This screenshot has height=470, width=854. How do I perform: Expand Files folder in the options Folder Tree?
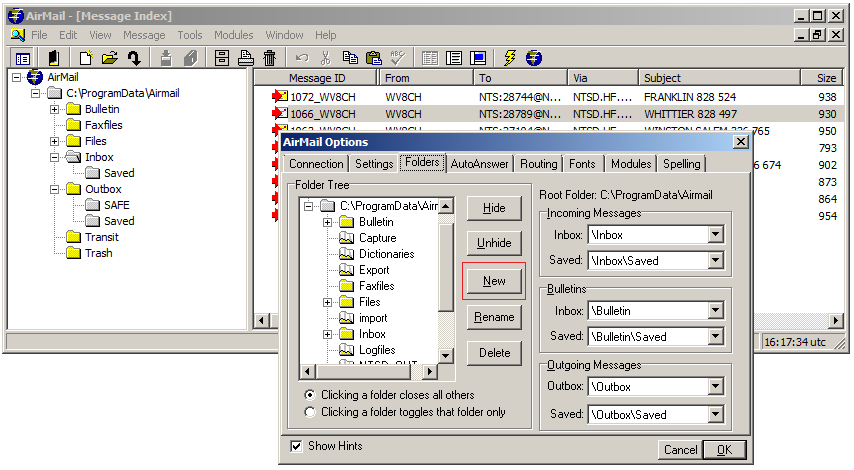coord(327,302)
